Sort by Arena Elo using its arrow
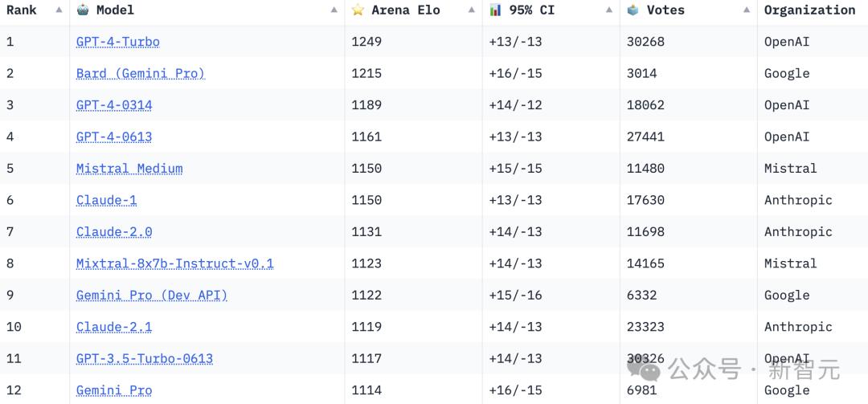This screenshot has width=868, height=404. pos(472,10)
